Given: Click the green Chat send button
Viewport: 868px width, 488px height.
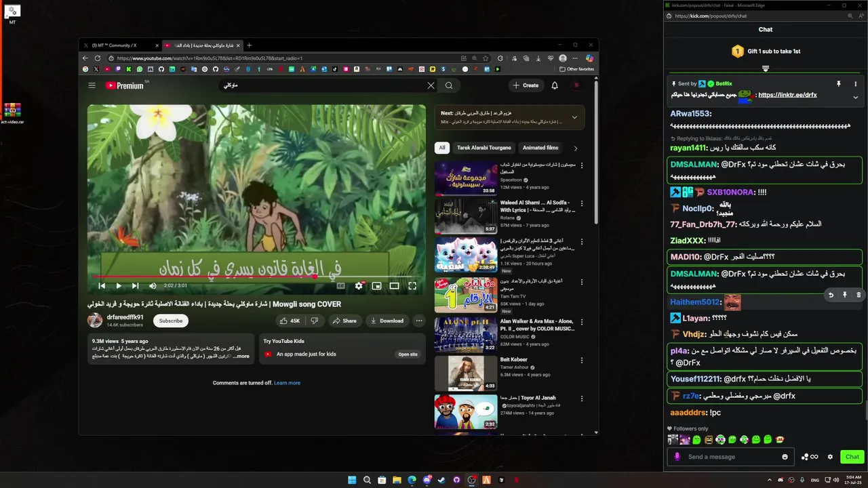Looking at the screenshot, I should [852, 457].
